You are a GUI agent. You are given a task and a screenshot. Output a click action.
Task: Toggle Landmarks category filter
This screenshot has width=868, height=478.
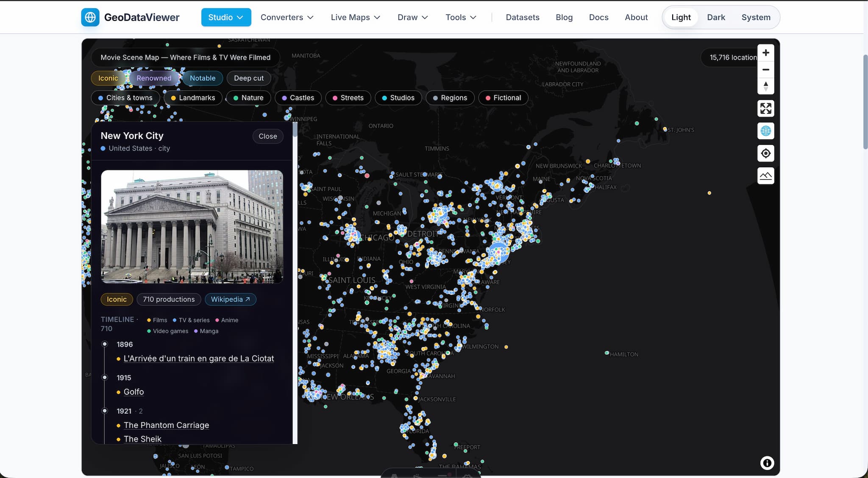[193, 98]
